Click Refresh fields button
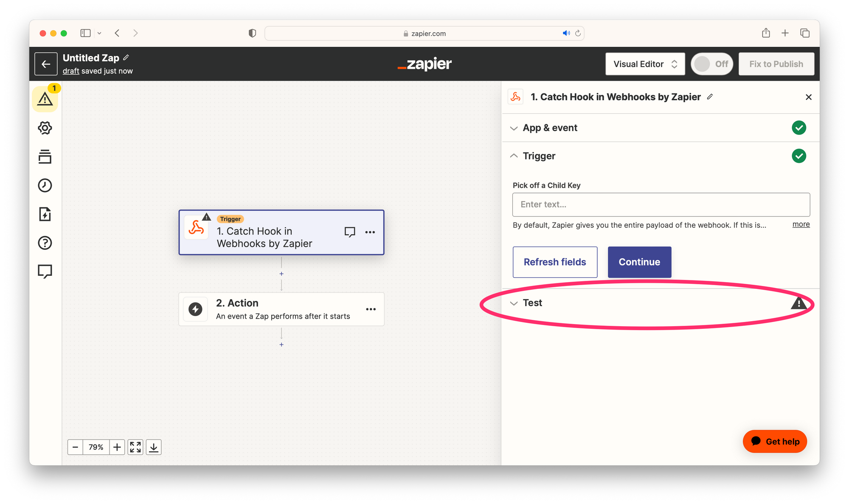Viewport: 849px width, 504px height. click(555, 262)
